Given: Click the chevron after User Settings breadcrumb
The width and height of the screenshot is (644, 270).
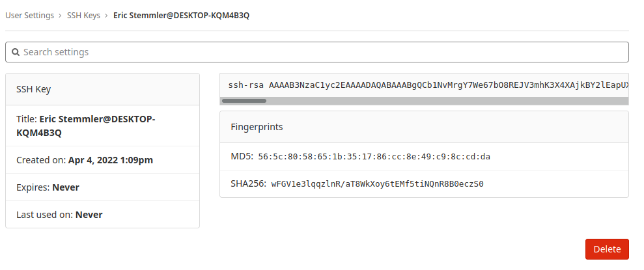Looking at the screenshot, I should [x=61, y=16].
